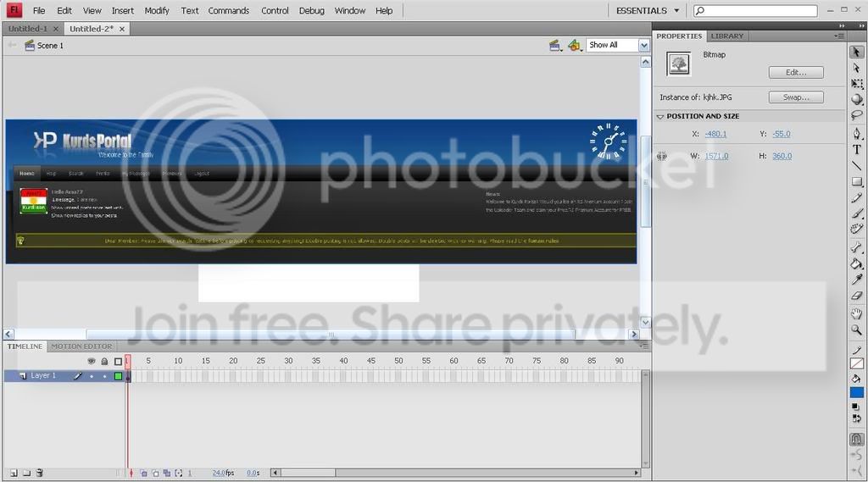This screenshot has height=482, width=868.
Task: Click the Swap Colors icon
Action: pos(856,419)
